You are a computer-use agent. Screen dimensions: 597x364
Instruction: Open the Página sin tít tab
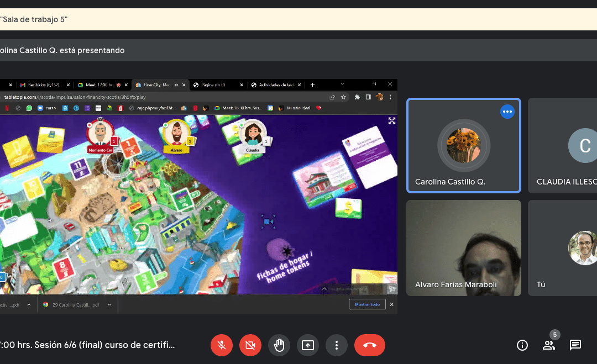213,85
